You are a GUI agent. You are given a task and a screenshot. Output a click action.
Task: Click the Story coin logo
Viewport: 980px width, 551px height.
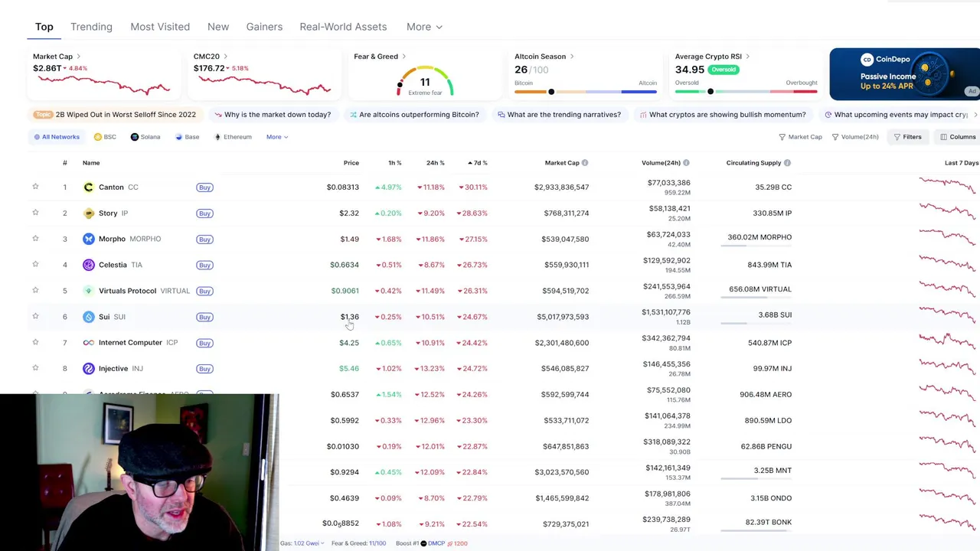[x=89, y=213]
